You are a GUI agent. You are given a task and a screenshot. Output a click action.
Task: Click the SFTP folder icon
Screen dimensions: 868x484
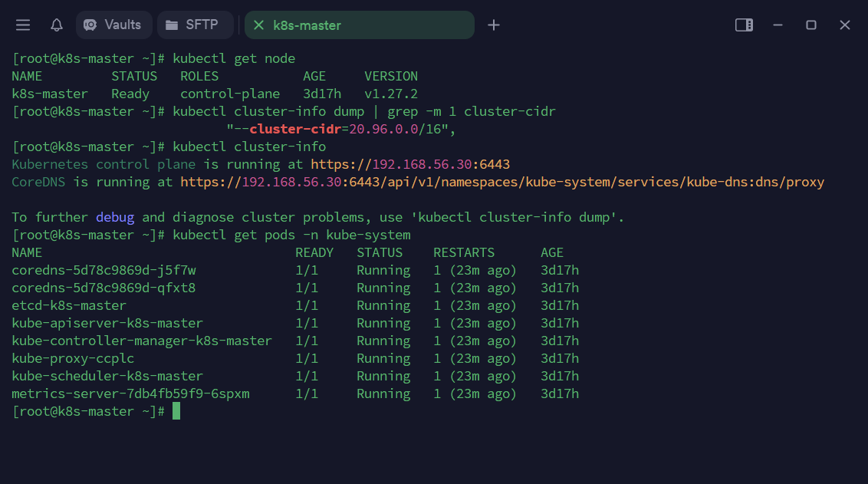click(172, 25)
